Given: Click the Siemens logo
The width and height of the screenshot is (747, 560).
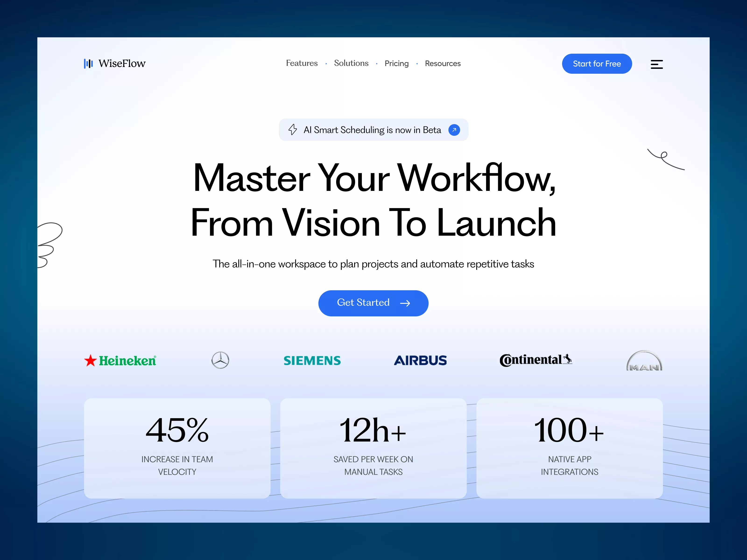Looking at the screenshot, I should (312, 360).
